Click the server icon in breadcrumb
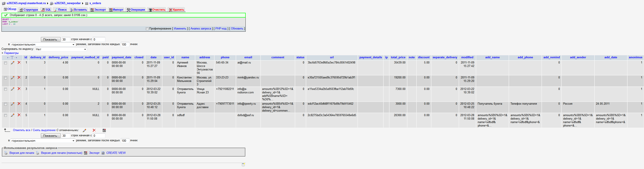The width and height of the screenshot is (644, 169). click(4, 3)
